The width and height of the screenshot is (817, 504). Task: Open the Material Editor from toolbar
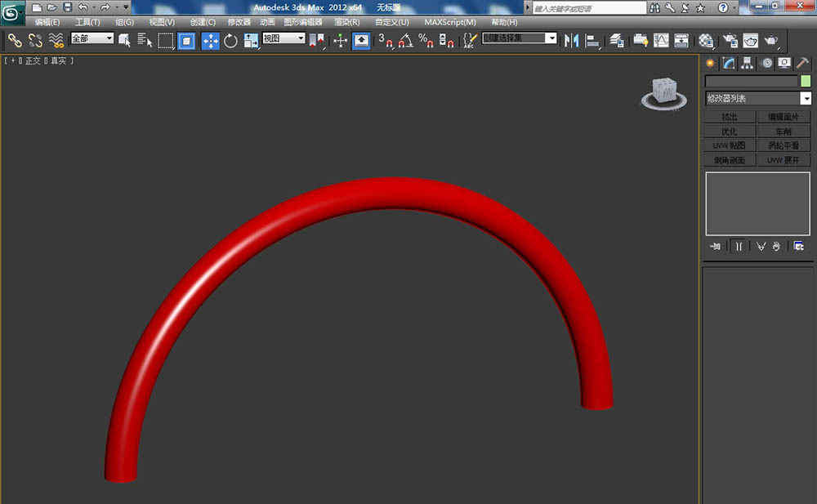coord(707,40)
